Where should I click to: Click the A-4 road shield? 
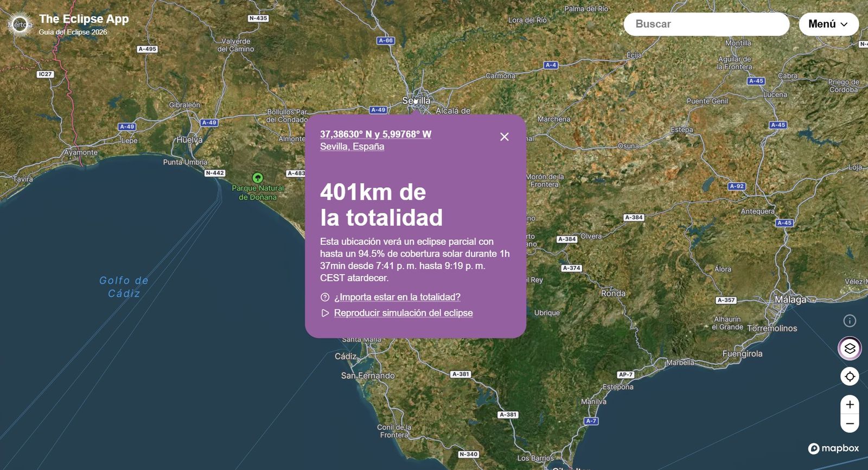tap(551, 65)
